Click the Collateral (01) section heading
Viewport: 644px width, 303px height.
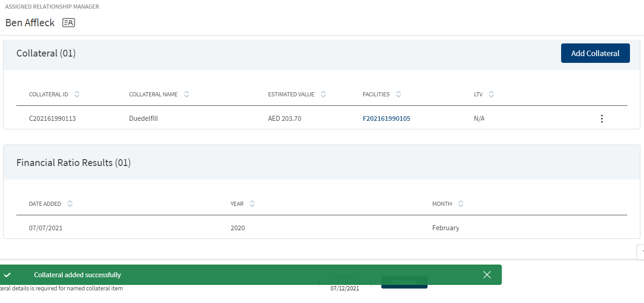click(46, 53)
